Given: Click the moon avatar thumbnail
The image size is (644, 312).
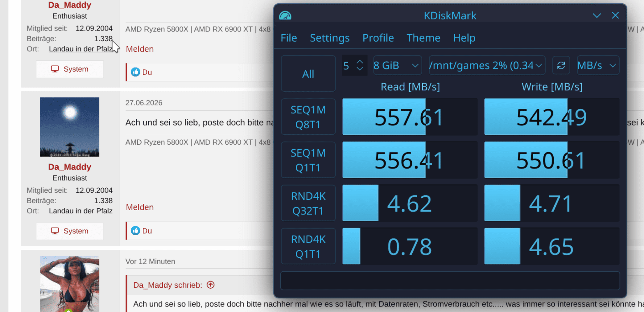Looking at the screenshot, I should (x=70, y=127).
